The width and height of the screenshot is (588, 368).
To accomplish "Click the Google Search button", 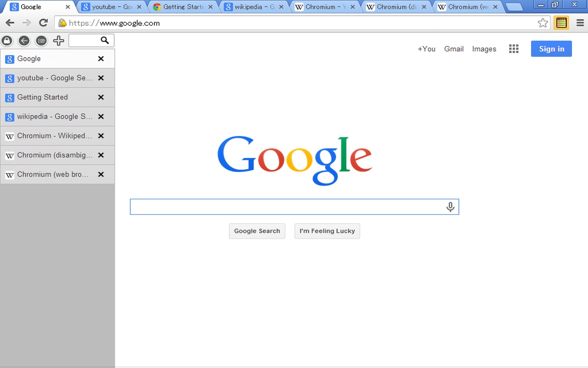I will coord(257,231).
